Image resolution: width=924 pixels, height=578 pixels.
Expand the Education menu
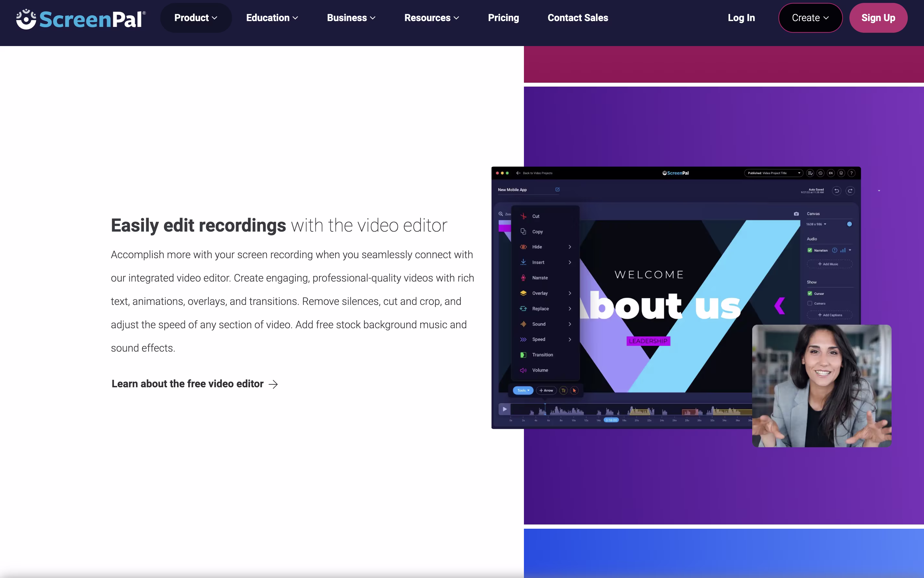click(x=272, y=18)
